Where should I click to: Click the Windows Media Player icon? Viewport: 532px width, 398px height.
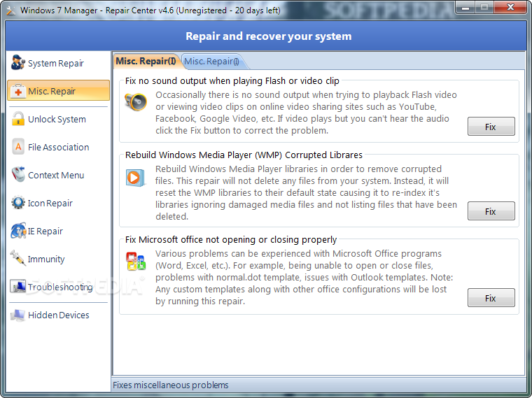135,177
